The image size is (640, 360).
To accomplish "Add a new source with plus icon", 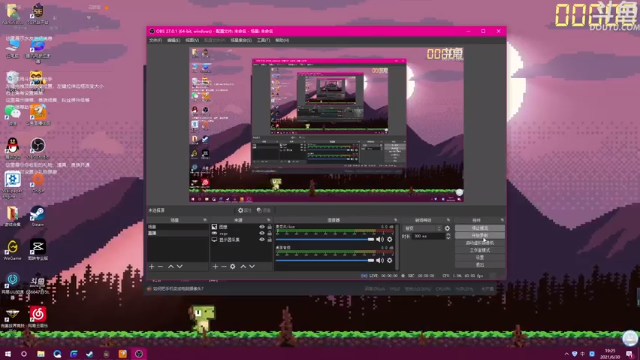I will 215,267.
